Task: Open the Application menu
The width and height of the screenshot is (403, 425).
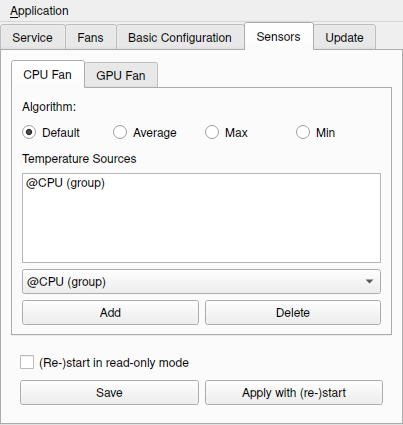Action: coord(39,11)
